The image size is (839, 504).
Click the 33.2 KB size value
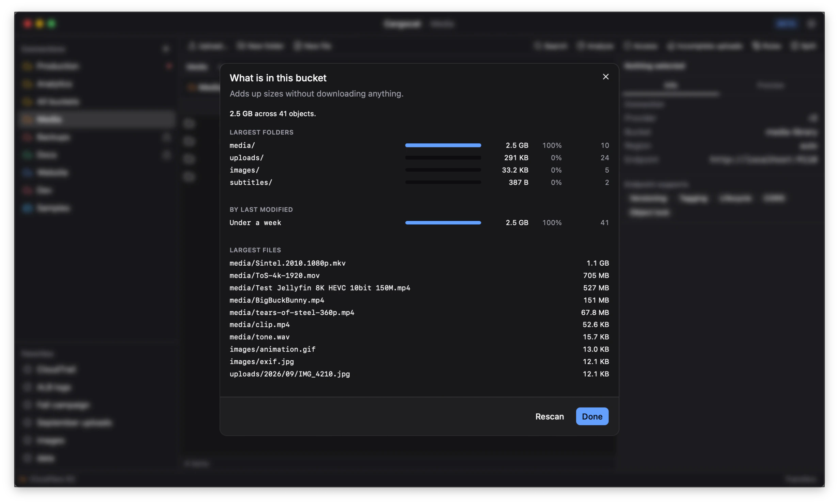coord(515,170)
